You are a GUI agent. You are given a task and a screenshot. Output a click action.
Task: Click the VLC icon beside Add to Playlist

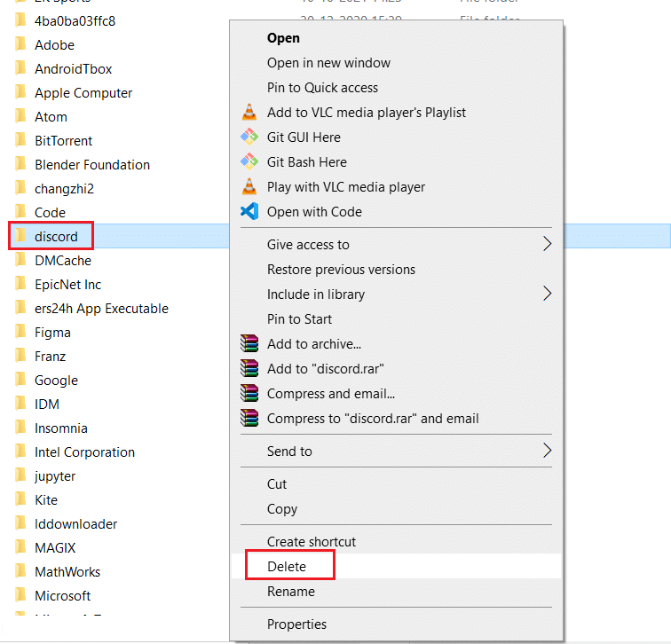click(x=249, y=113)
